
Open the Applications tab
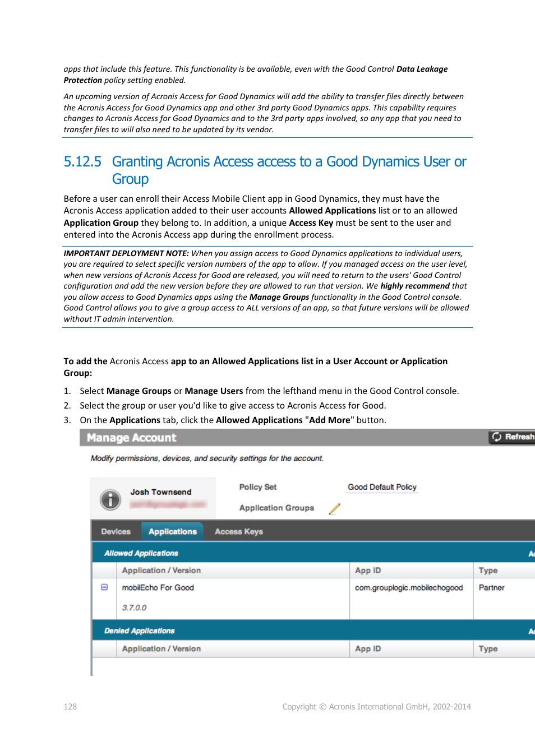(x=173, y=532)
